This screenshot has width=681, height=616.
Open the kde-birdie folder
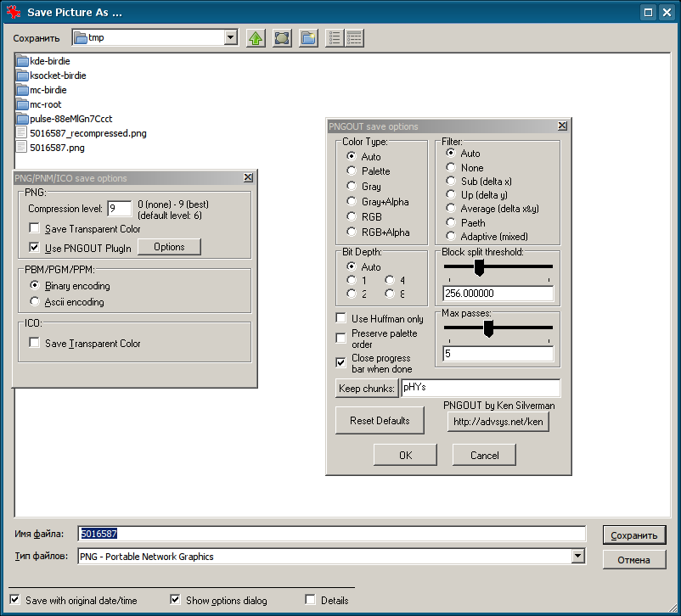click(x=49, y=61)
